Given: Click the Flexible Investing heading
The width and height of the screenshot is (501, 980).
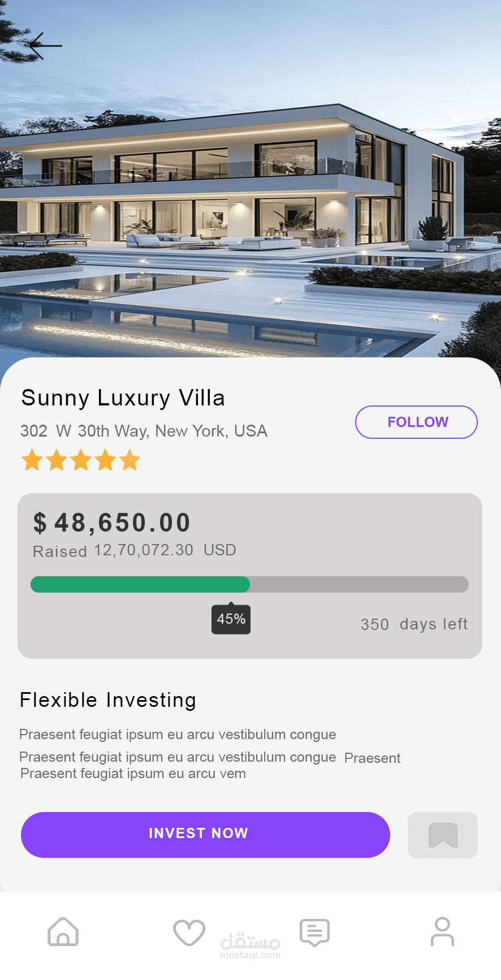Looking at the screenshot, I should (x=108, y=700).
